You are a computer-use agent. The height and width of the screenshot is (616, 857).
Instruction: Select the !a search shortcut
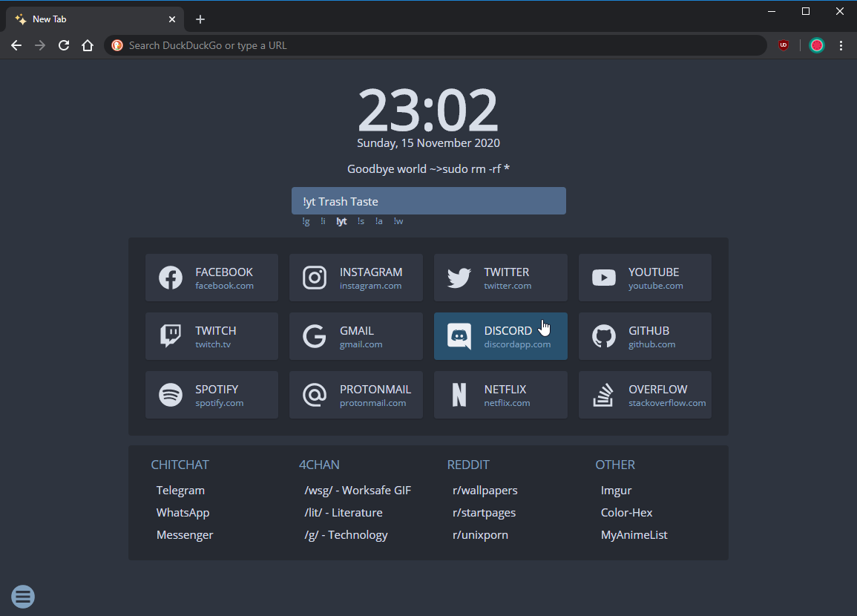pos(378,221)
